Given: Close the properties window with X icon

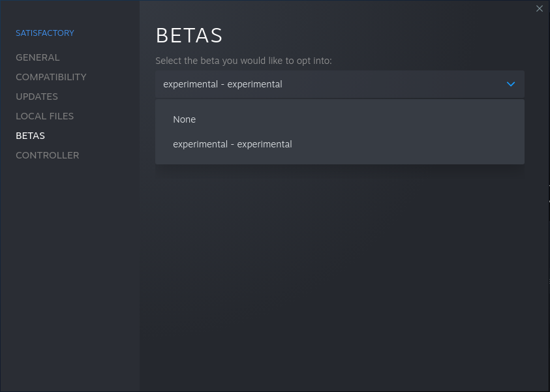Looking at the screenshot, I should 539,8.
